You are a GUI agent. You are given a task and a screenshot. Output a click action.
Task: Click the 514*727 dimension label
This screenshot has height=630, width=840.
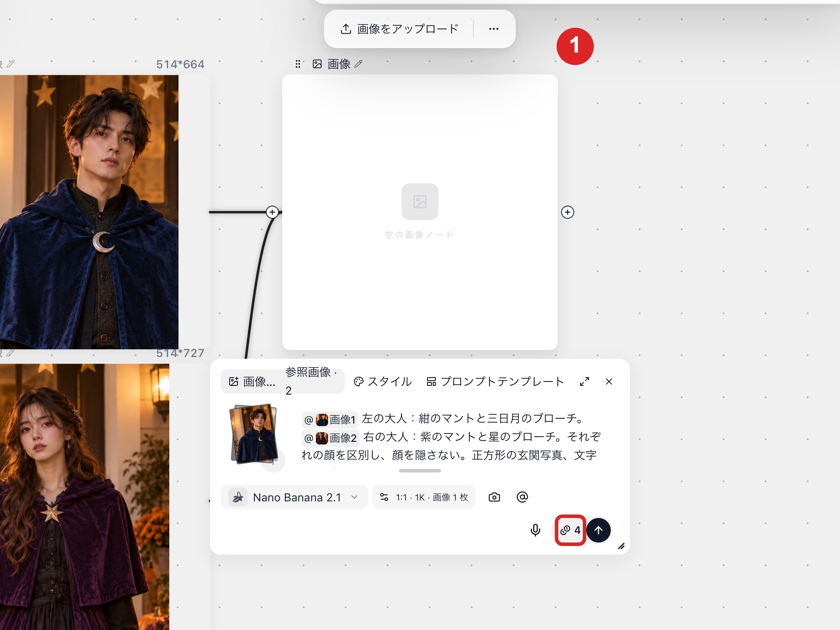pyautogui.click(x=180, y=353)
